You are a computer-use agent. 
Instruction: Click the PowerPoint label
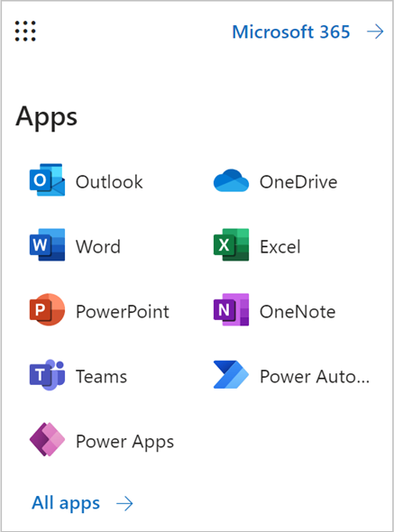123,311
